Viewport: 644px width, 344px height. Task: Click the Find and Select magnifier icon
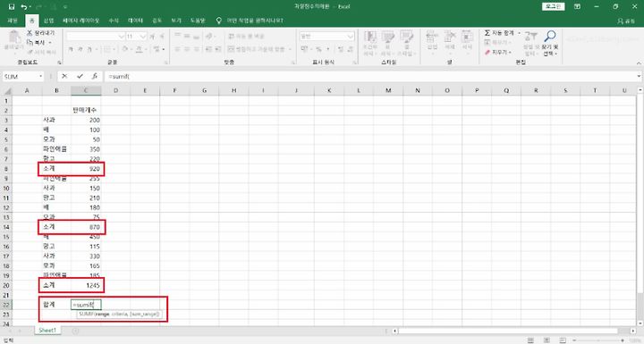[x=549, y=37]
